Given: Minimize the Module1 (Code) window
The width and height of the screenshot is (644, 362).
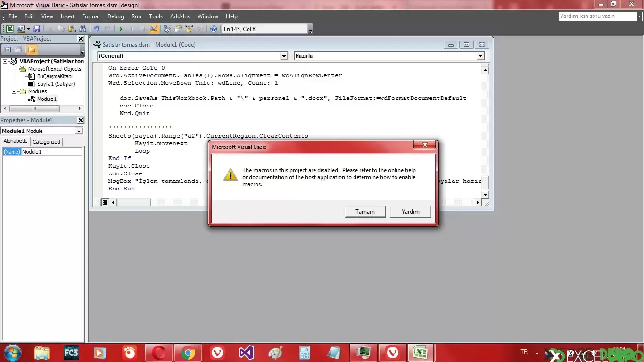Looking at the screenshot, I should (451, 45).
